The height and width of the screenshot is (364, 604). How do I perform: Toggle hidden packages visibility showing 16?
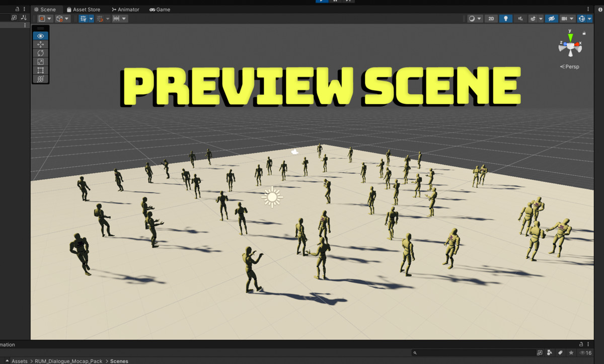click(585, 353)
